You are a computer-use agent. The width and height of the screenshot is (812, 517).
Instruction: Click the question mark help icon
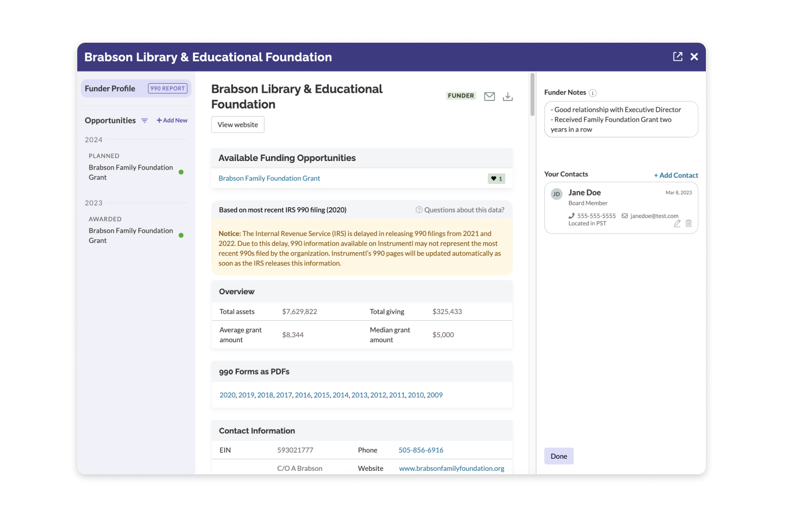419,210
